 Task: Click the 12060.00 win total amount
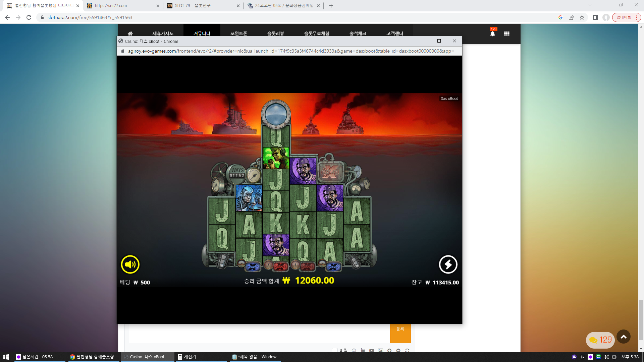tap(314, 281)
